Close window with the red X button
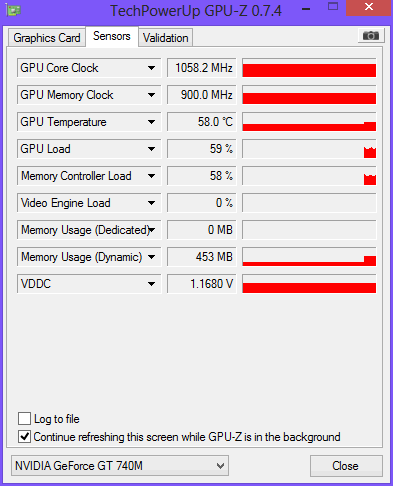This screenshot has height=486, width=393. [368, 7]
